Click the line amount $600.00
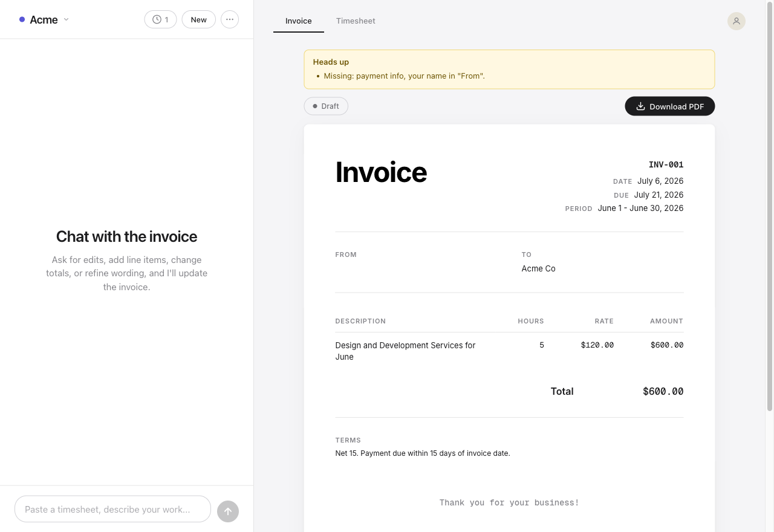This screenshot has width=774, height=532. point(667,345)
